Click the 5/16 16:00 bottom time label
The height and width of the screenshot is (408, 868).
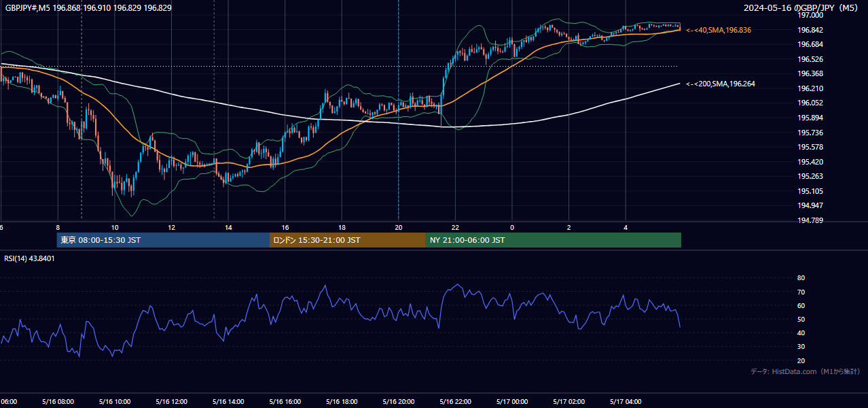(285, 402)
